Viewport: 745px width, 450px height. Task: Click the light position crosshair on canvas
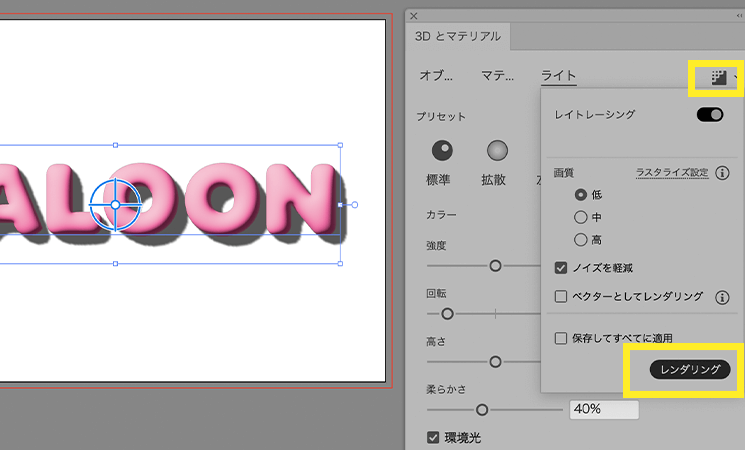[x=115, y=205]
